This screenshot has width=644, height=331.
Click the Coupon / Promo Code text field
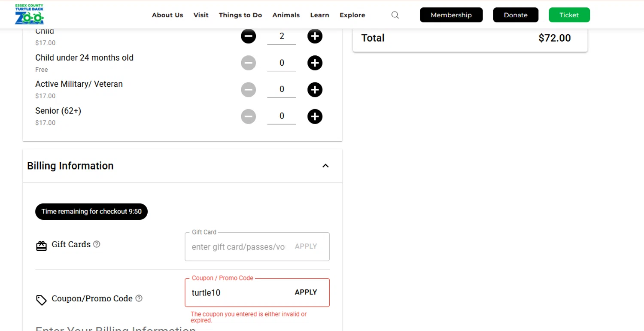[238, 293]
